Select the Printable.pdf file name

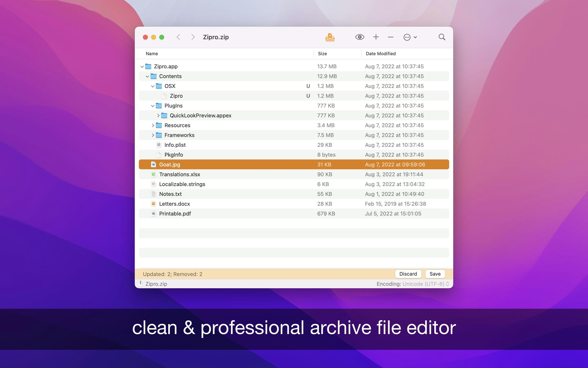[175, 214]
